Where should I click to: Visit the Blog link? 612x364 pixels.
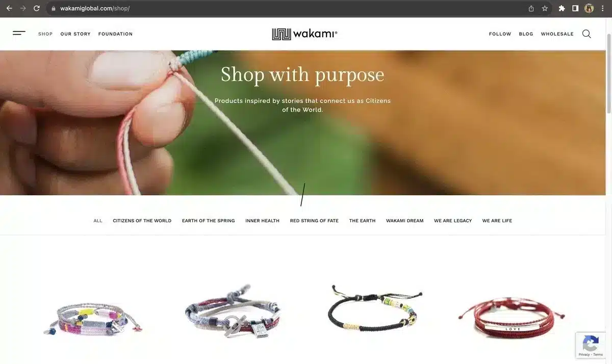[526, 34]
